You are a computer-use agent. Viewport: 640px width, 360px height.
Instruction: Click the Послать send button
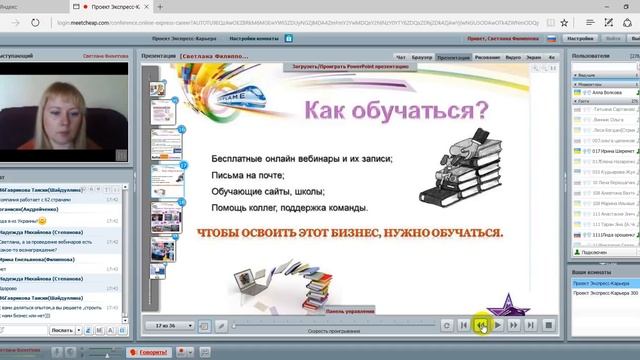pos(62,330)
